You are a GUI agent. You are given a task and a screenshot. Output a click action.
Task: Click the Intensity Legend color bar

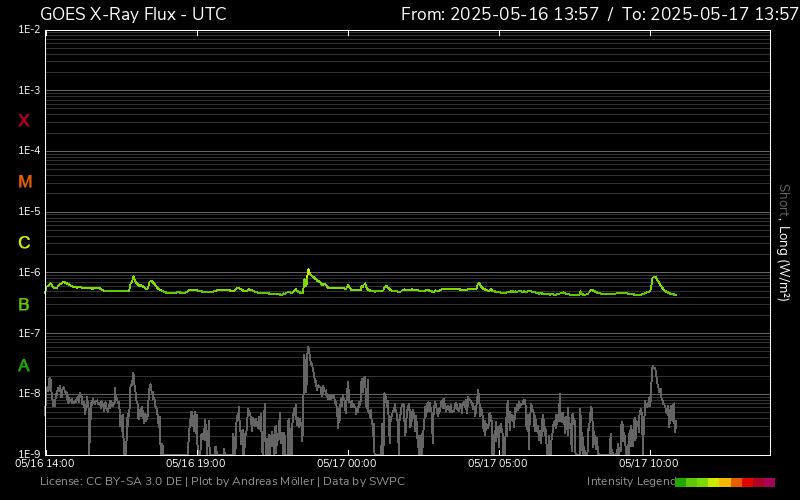[724, 482]
